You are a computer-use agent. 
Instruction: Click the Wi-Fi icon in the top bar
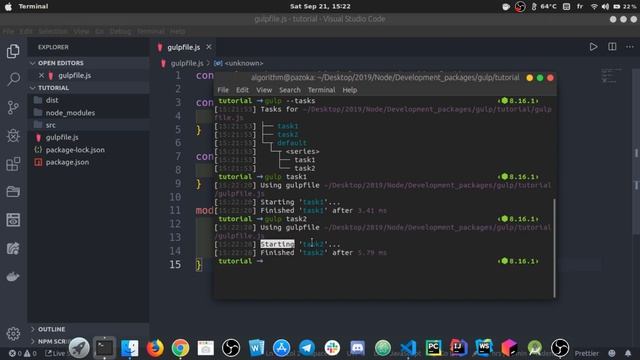pos(594,7)
